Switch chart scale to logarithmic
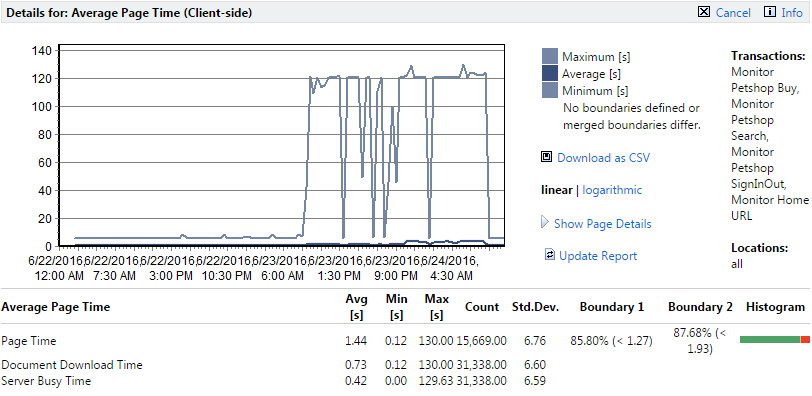The width and height of the screenshot is (812, 396). 612,190
